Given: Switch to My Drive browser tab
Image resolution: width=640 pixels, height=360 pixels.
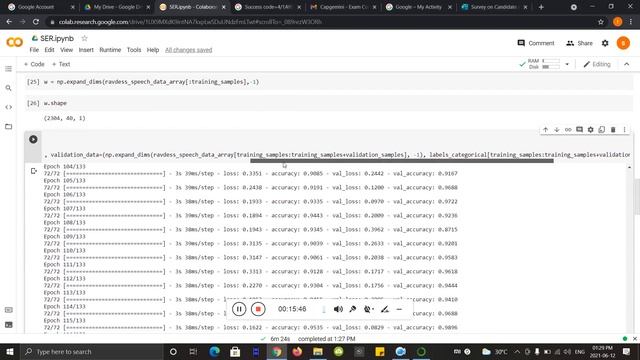Looking at the screenshot, I should point(116,7).
